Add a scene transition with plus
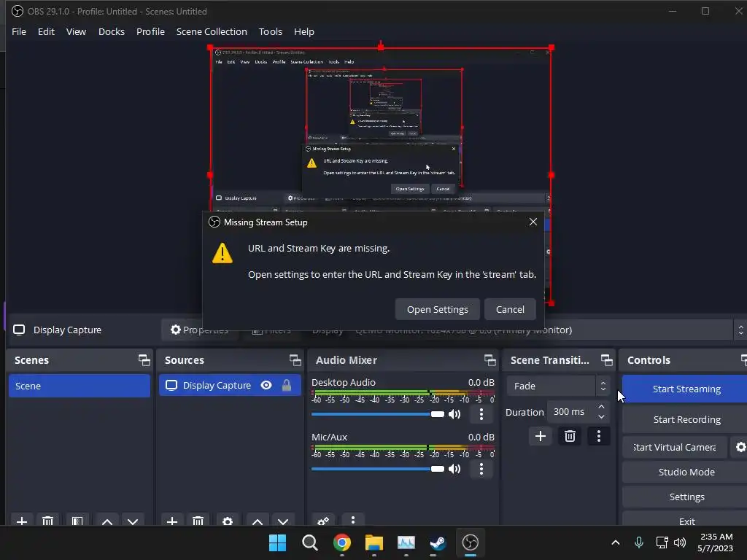 point(541,436)
